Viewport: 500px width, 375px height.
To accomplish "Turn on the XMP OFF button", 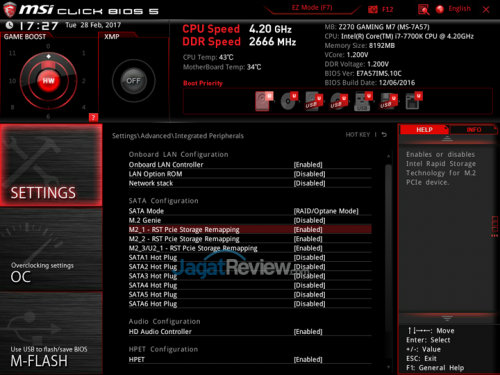I will (133, 81).
